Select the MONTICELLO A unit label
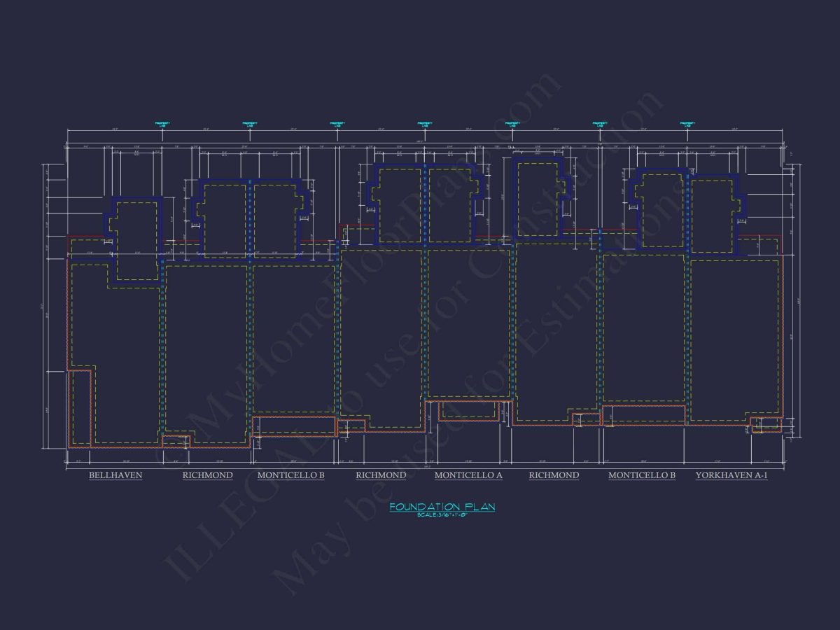The height and width of the screenshot is (630, 840). (468, 475)
